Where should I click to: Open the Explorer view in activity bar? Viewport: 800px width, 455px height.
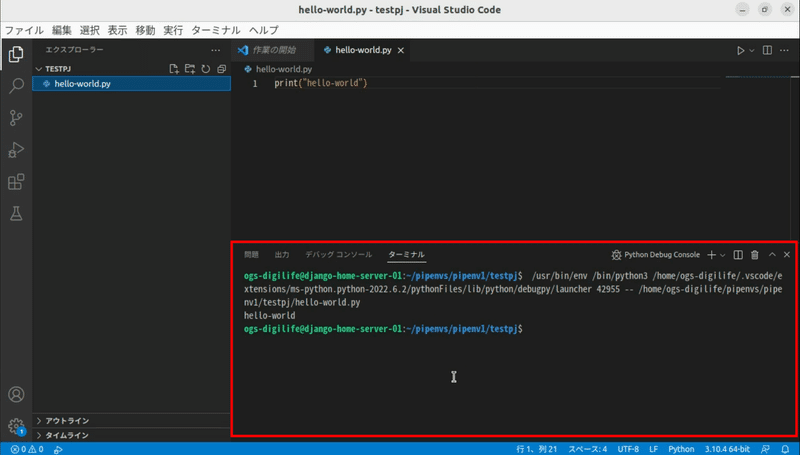click(x=16, y=54)
